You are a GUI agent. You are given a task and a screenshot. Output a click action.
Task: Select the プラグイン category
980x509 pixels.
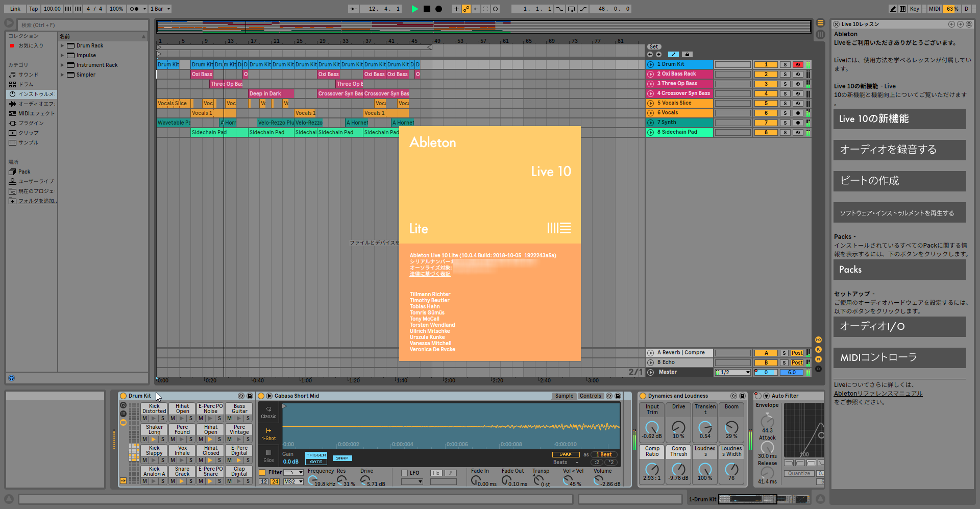coord(31,123)
